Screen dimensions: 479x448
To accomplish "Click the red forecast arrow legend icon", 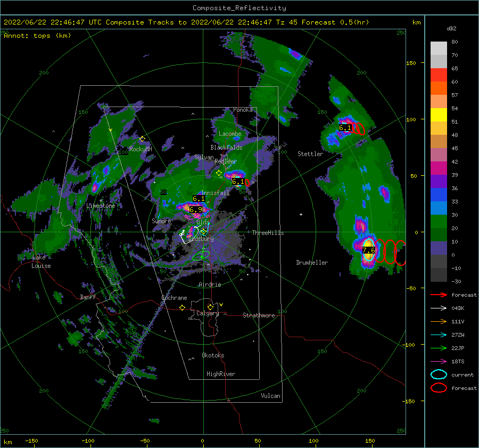I will tap(439, 295).
